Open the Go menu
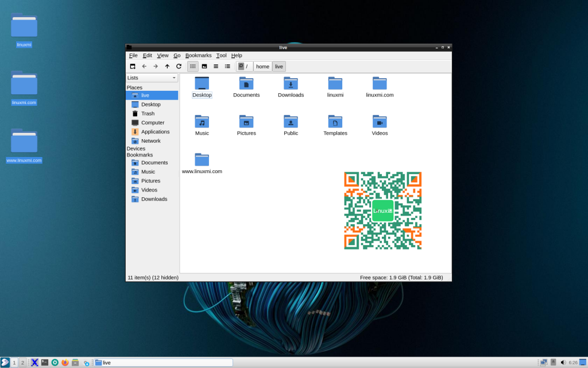The height and width of the screenshot is (368, 588). (177, 55)
